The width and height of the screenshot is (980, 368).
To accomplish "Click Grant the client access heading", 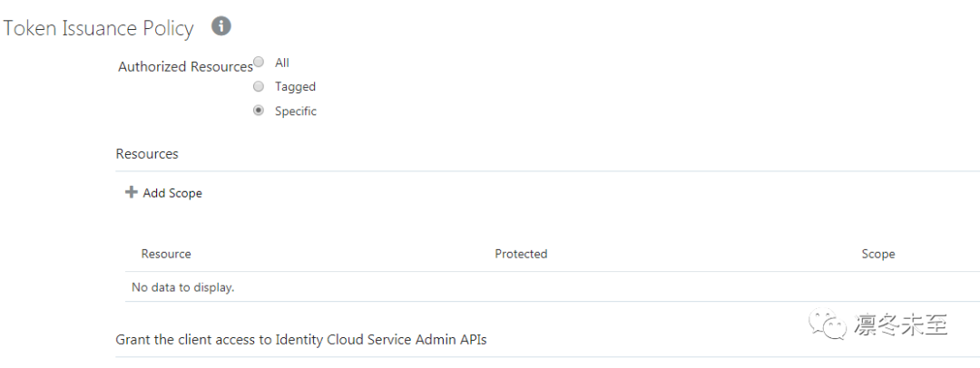I will pyautogui.click(x=301, y=340).
